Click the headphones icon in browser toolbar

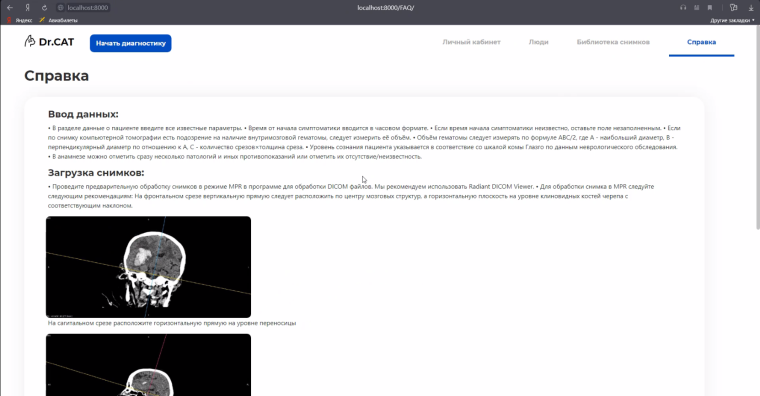coord(683,8)
